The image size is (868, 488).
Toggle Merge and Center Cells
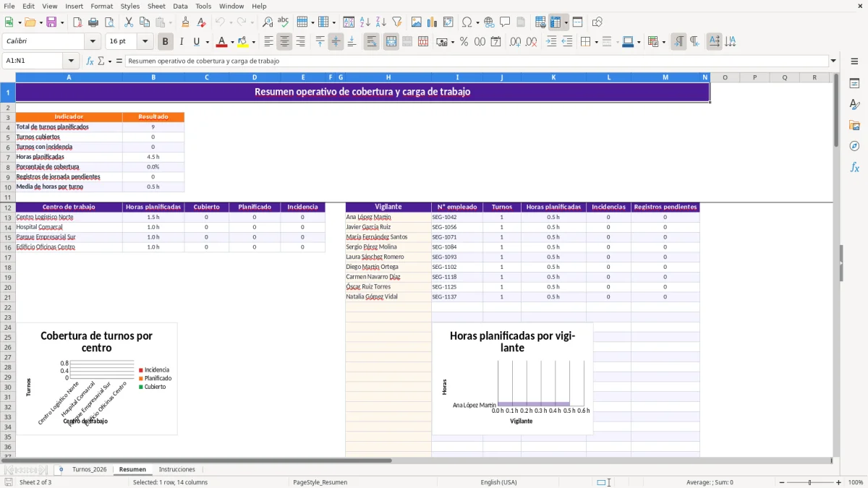tap(391, 42)
